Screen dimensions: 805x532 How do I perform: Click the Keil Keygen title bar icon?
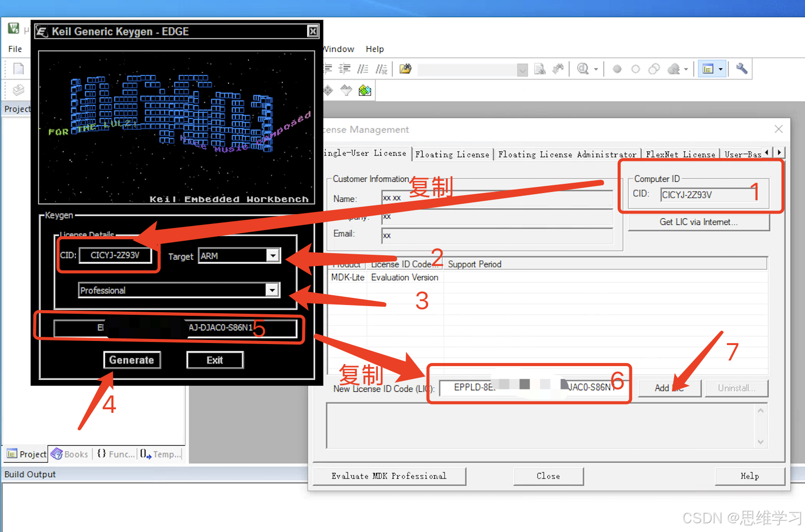click(42, 32)
